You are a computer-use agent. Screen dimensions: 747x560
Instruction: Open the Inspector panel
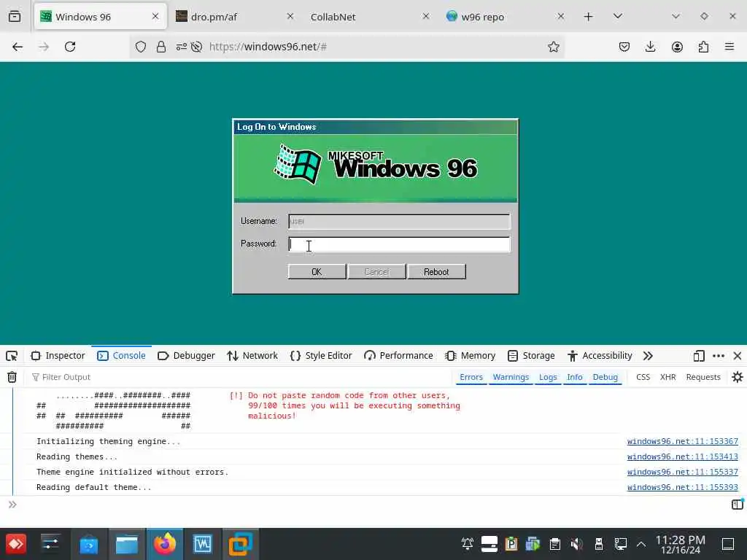[x=58, y=356]
